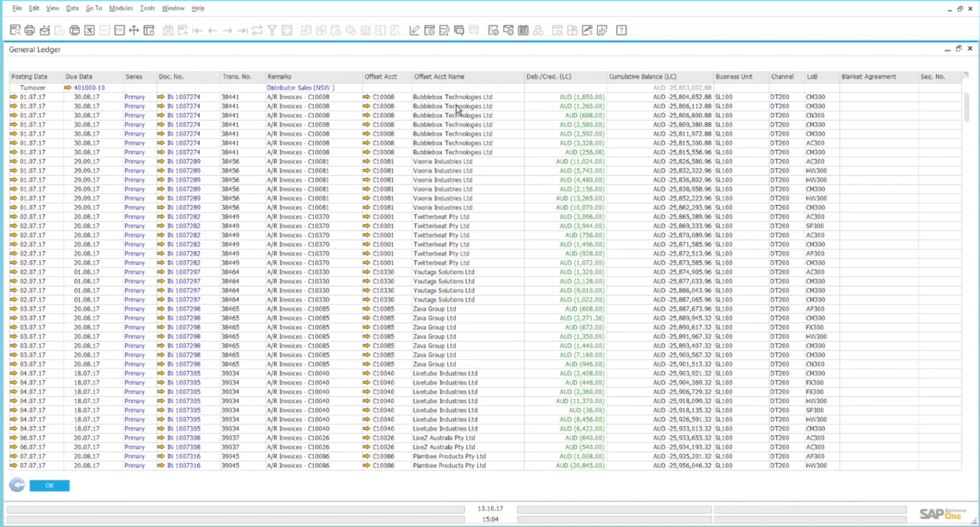
Task: Open Print Preview from the toolbar
Action: (x=15, y=30)
